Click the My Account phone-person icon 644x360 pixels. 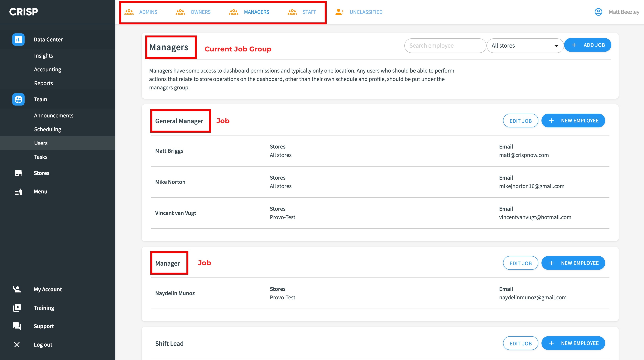coord(17,289)
